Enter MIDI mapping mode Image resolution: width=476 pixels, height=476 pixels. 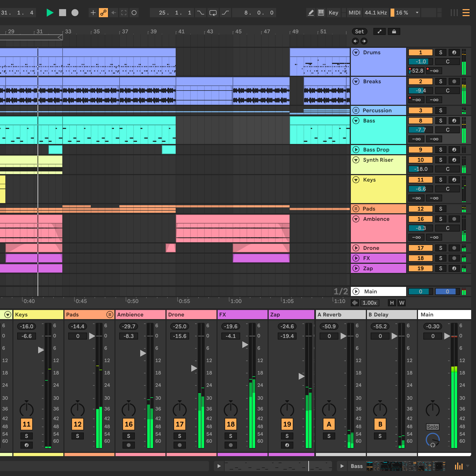tap(354, 13)
